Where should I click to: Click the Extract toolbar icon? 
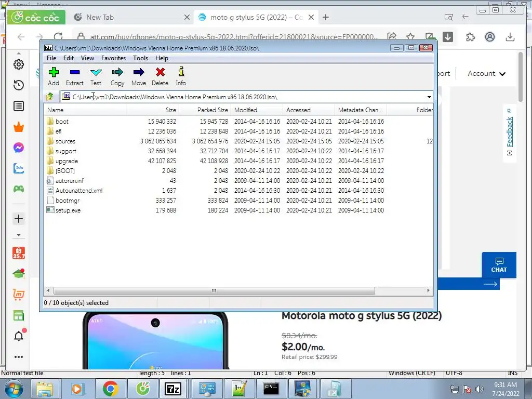click(75, 76)
